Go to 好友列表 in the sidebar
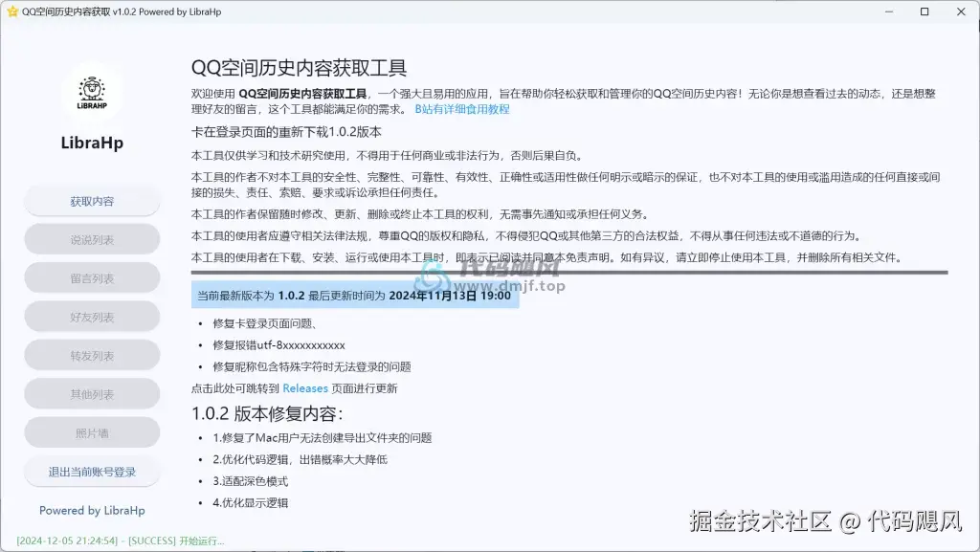This screenshot has height=552, width=980. click(x=92, y=318)
